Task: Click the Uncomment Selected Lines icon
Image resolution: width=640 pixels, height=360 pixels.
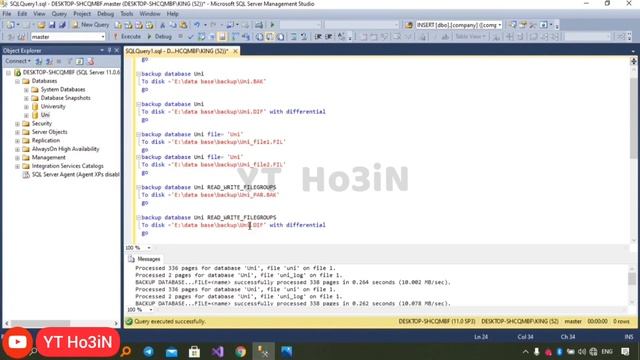Action: click(x=304, y=37)
